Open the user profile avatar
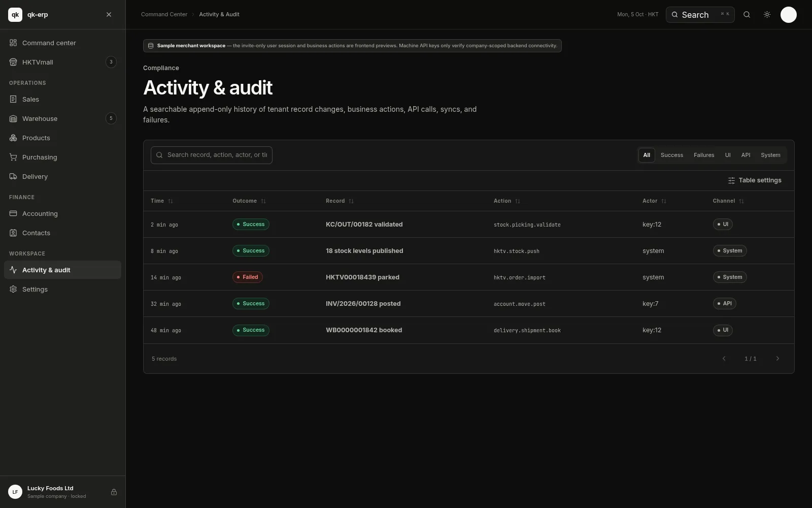 coord(788,15)
